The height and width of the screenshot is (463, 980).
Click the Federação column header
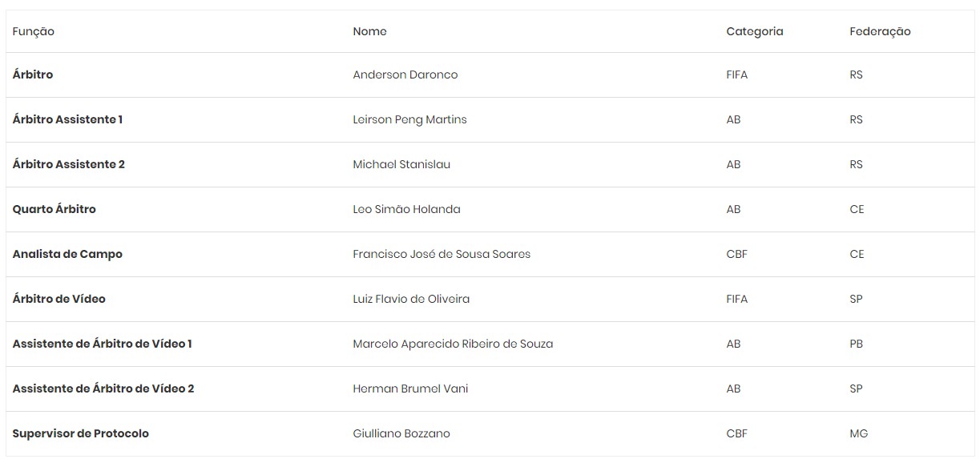point(880,31)
